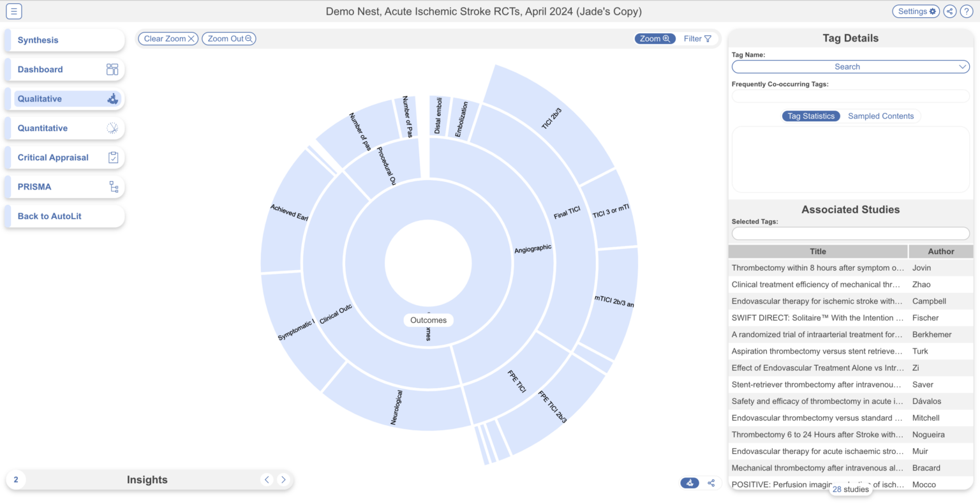Click the Selected Tags input field
Image resolution: width=980 pixels, height=503 pixels.
pyautogui.click(x=850, y=233)
